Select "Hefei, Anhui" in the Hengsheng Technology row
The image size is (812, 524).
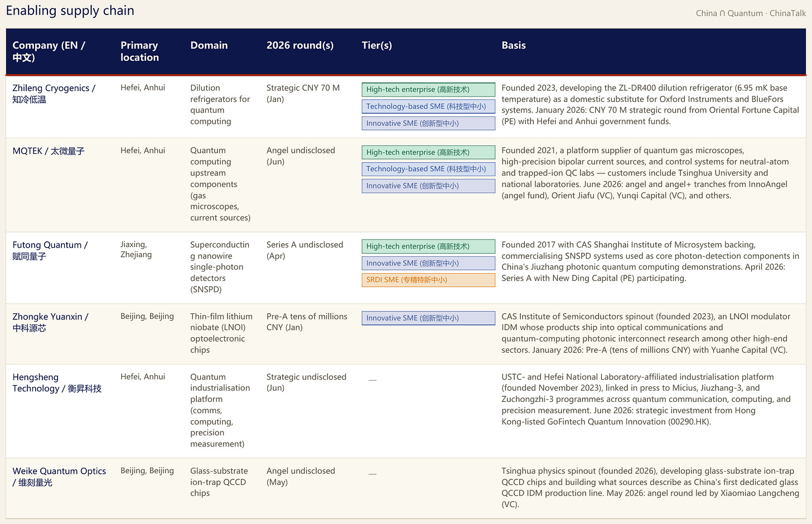tap(143, 377)
